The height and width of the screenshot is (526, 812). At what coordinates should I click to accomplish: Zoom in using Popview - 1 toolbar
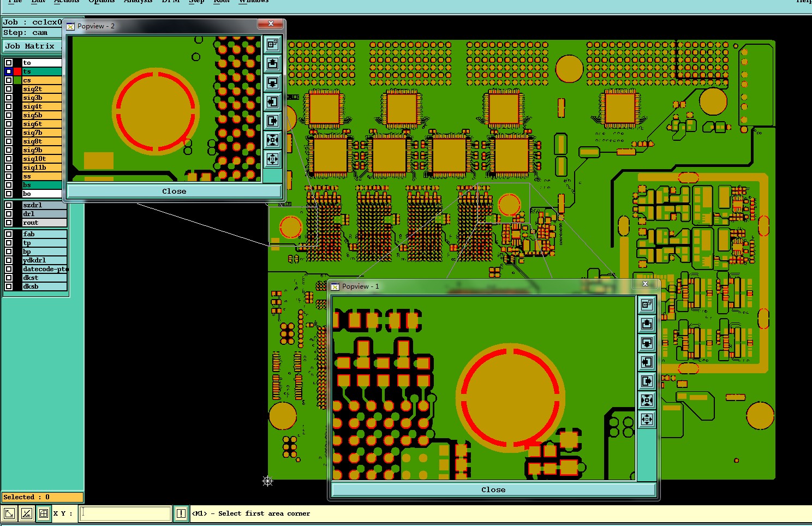[x=647, y=400]
